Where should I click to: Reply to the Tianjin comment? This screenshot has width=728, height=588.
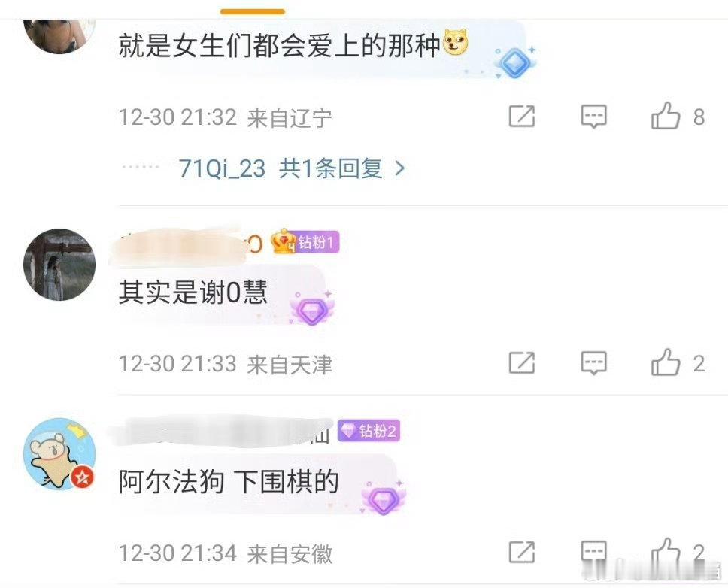594,362
